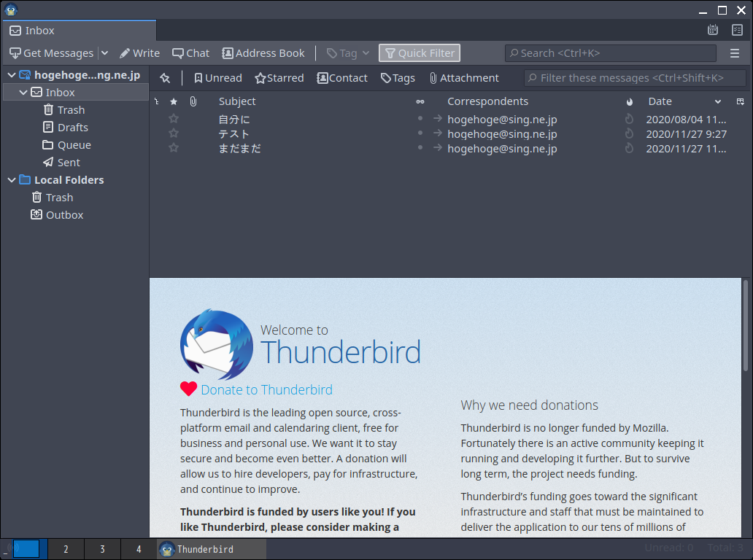Mark the 自分に message as junk
The width and height of the screenshot is (753, 560).
point(629,119)
